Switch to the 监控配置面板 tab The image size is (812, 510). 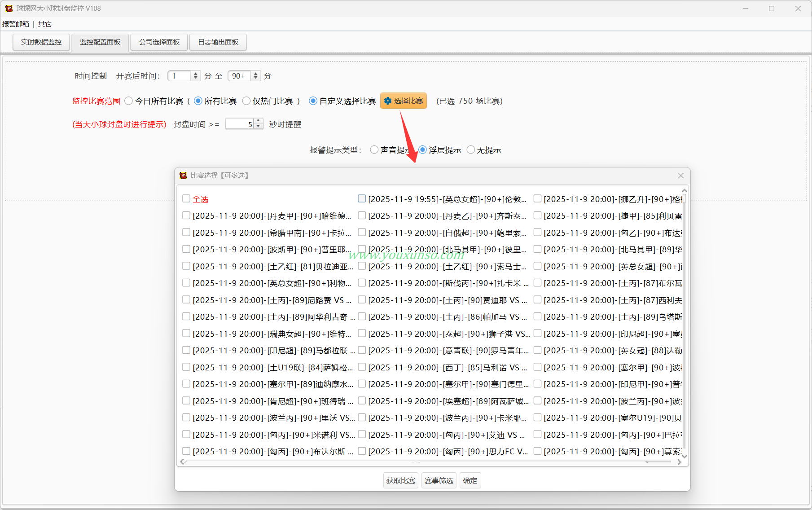(x=100, y=42)
